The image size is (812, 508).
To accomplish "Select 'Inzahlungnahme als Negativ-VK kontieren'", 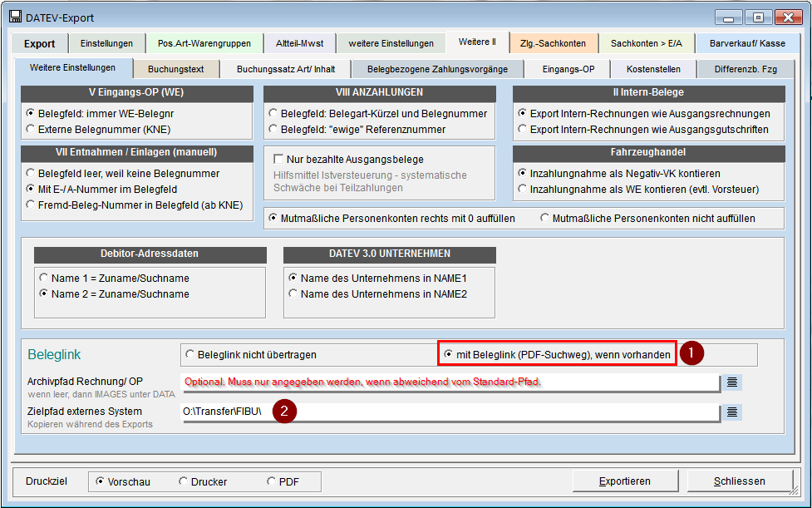I will [619, 174].
